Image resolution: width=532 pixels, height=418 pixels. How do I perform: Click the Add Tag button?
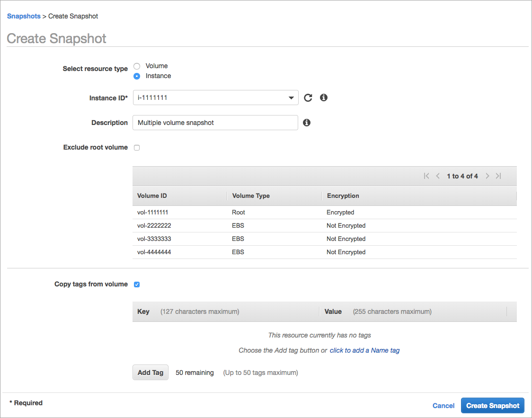(x=150, y=372)
